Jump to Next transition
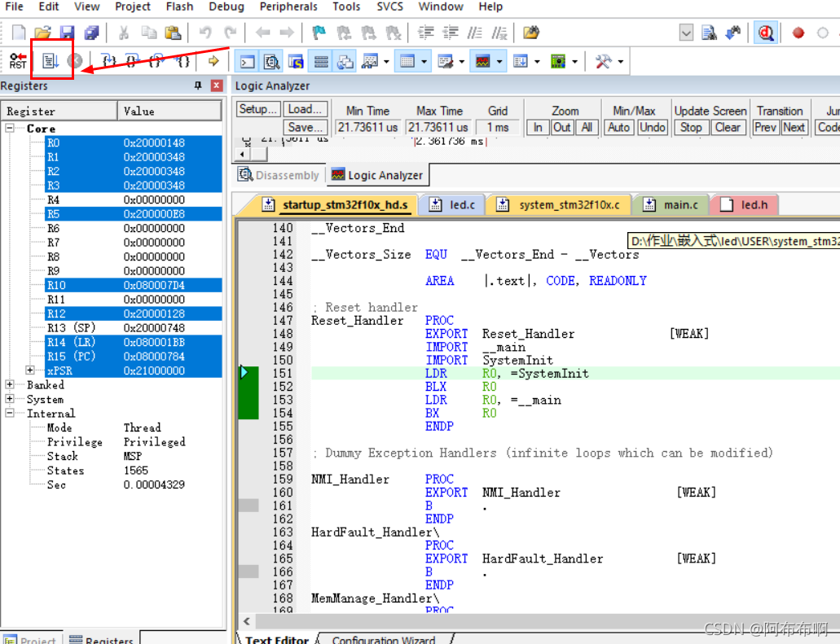This screenshot has width=840, height=644. pyautogui.click(x=794, y=127)
